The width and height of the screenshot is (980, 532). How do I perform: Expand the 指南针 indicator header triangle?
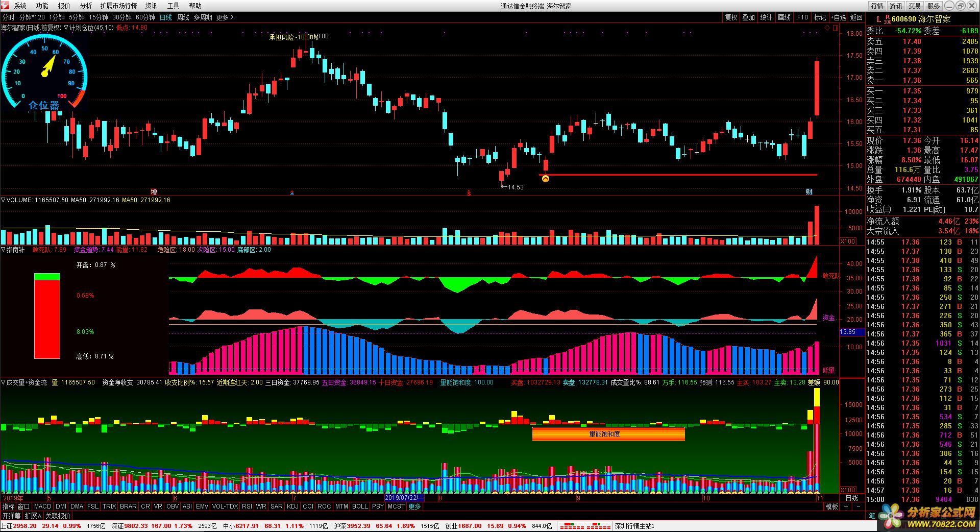3,250
